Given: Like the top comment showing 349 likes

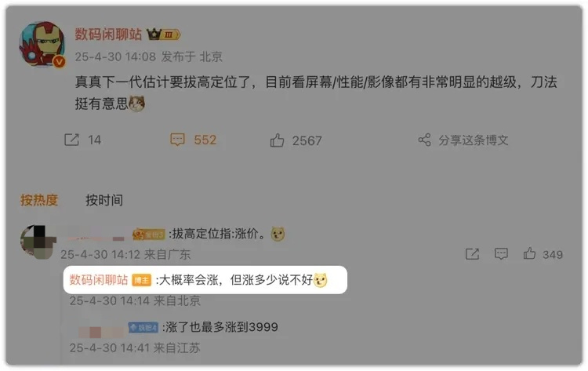Looking at the screenshot, I should 529,253.
